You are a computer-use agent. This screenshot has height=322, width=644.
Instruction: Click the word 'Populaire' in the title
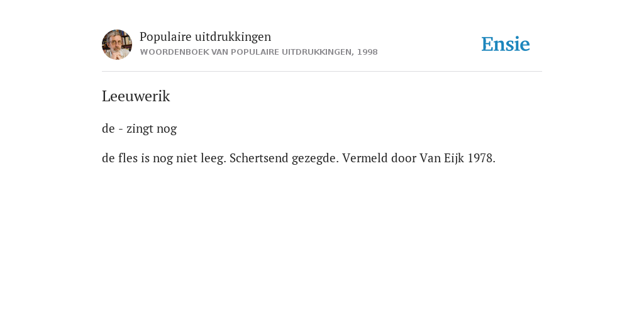tap(165, 37)
